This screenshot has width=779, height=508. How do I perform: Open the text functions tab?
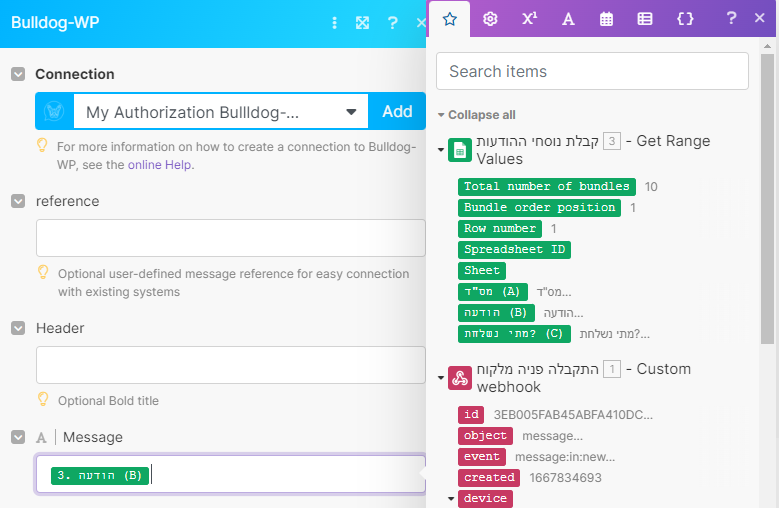click(568, 19)
